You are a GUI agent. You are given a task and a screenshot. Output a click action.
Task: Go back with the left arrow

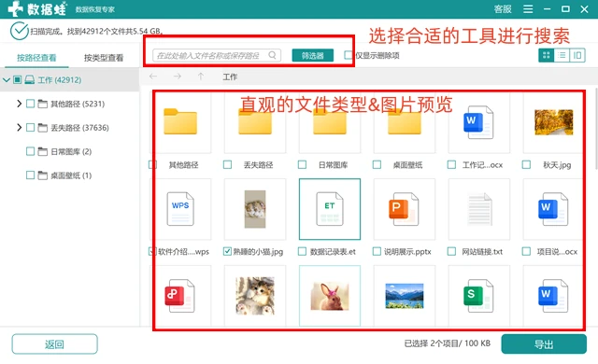tap(153, 77)
